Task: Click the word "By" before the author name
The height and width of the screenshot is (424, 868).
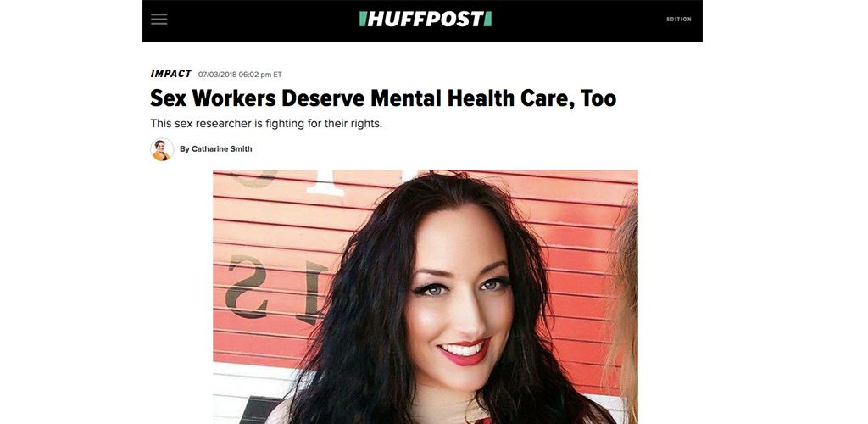Action: [x=184, y=149]
